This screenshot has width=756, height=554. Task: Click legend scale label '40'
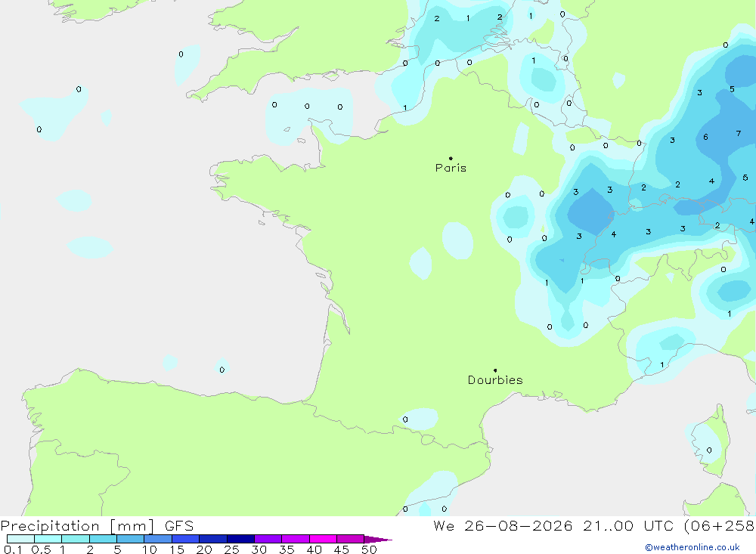(x=314, y=549)
